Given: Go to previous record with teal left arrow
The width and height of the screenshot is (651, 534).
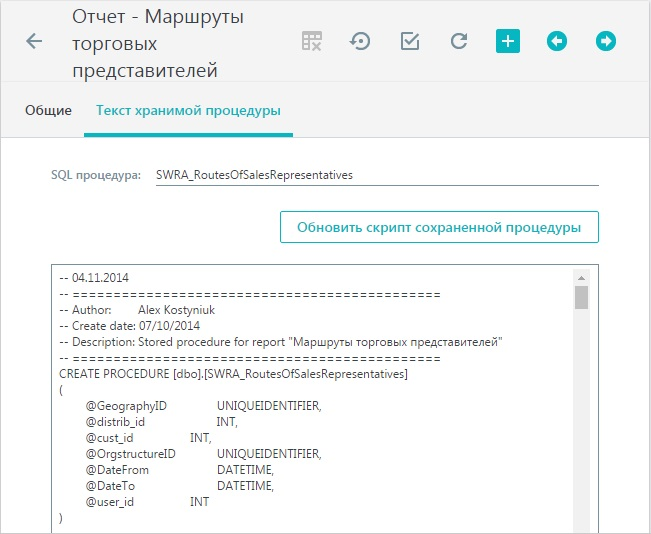Looking at the screenshot, I should click(557, 41).
